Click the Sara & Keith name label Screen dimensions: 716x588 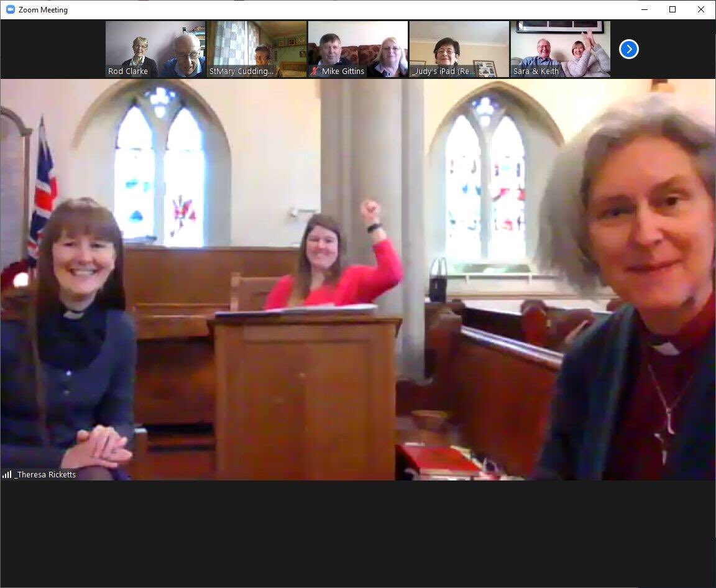[536, 71]
